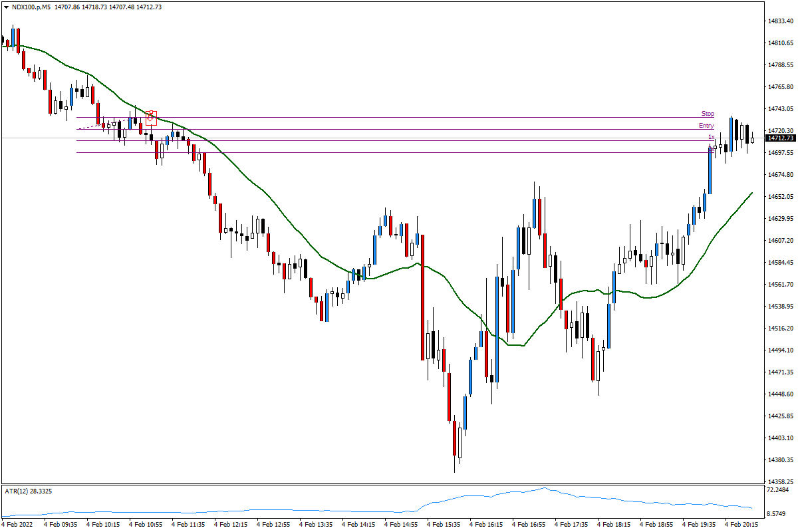798x532 pixels.
Task: Select the purple dashed trendline near the top left
Action: (93, 126)
